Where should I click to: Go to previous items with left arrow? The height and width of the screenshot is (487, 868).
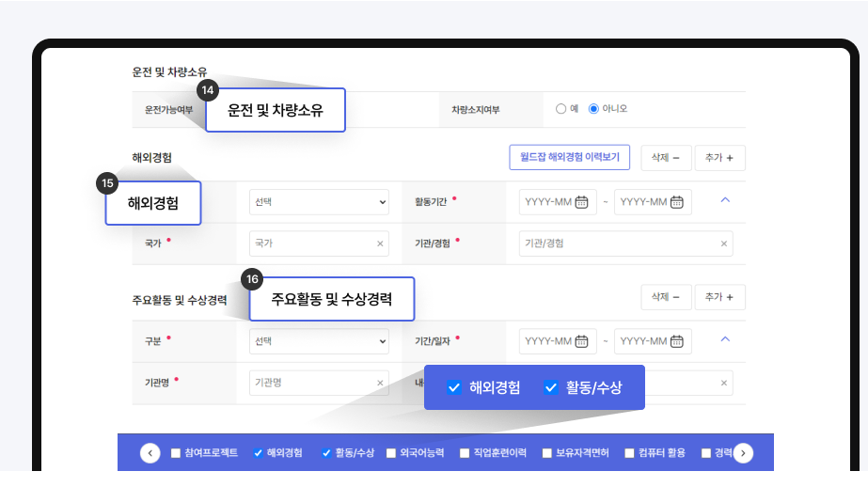(150, 453)
